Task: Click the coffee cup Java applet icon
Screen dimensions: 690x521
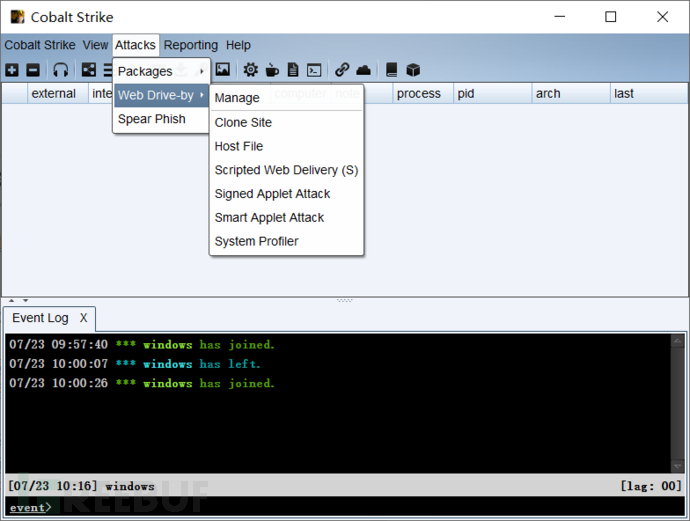Action: pos(272,70)
